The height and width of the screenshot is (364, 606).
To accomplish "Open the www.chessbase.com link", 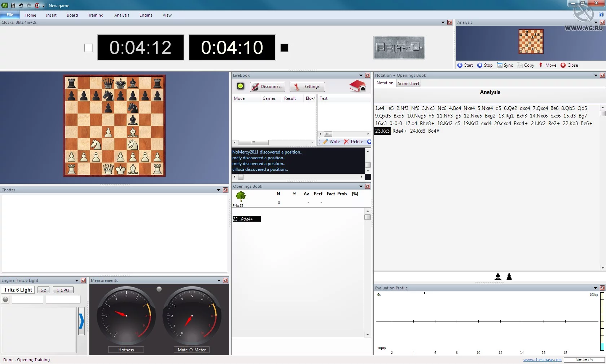I will 543,360.
